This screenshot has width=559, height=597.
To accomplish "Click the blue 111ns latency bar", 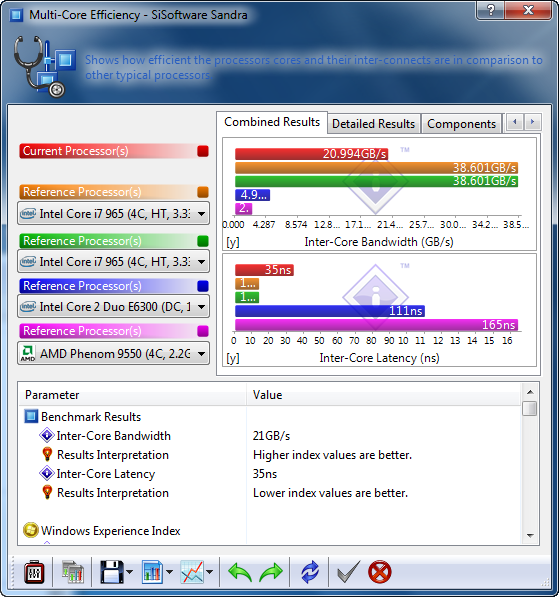I will pyautogui.click(x=330, y=311).
